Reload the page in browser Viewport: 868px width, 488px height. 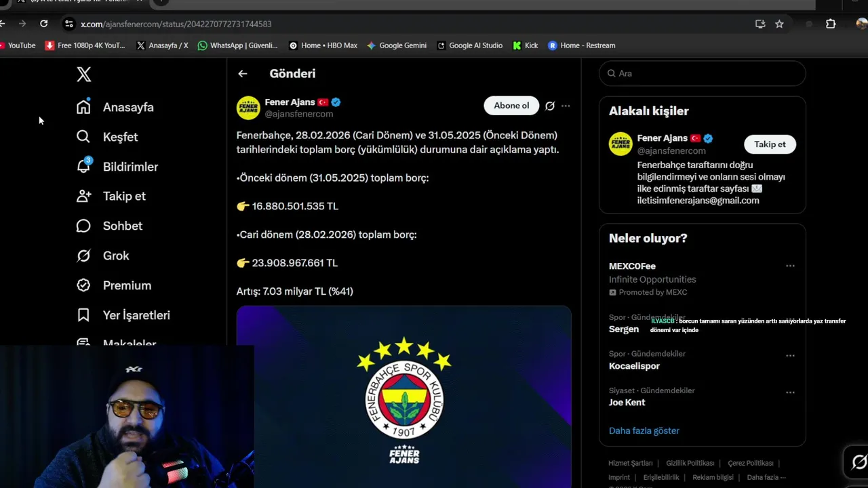[44, 24]
